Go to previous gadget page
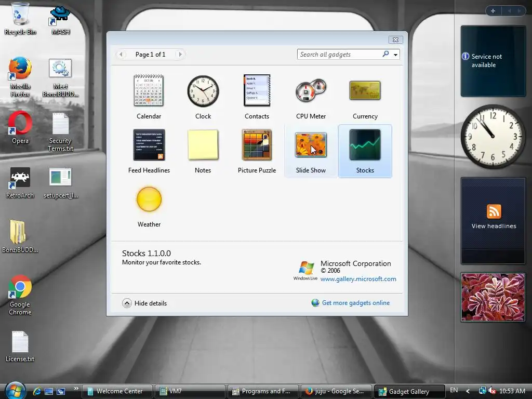 121,54
